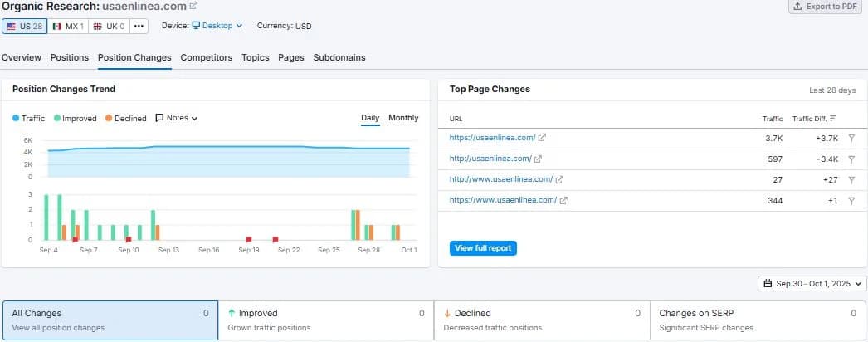Go to the Competitors tab
Screen dimensions: 868x342
click(x=207, y=57)
